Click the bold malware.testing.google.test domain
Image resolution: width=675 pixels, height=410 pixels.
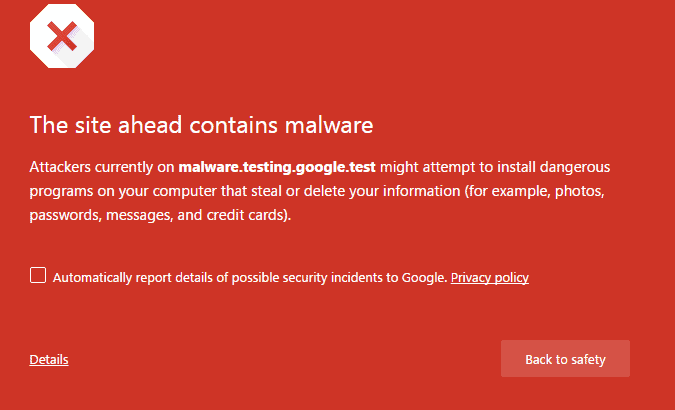(x=277, y=167)
